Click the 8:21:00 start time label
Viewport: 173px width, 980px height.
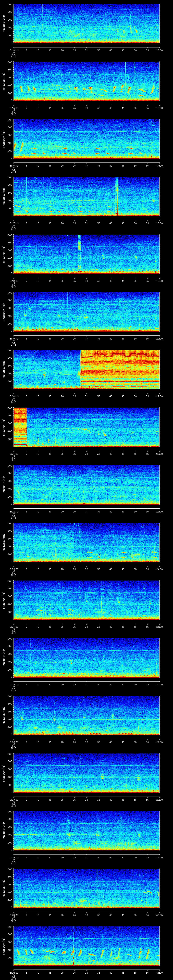pyautogui.click(x=14, y=454)
